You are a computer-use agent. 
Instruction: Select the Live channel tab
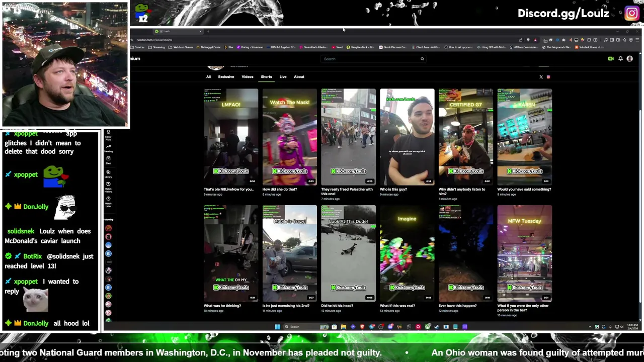283,77
